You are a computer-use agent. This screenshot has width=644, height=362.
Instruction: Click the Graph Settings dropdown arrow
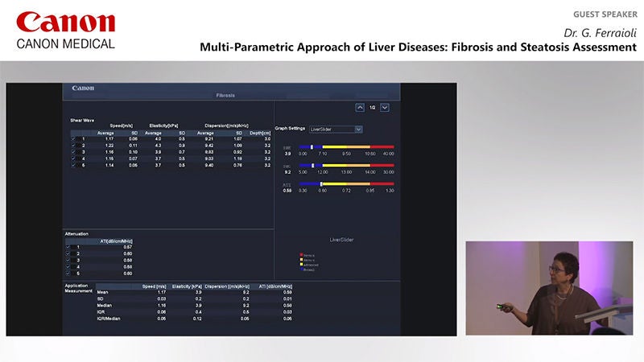(x=358, y=130)
